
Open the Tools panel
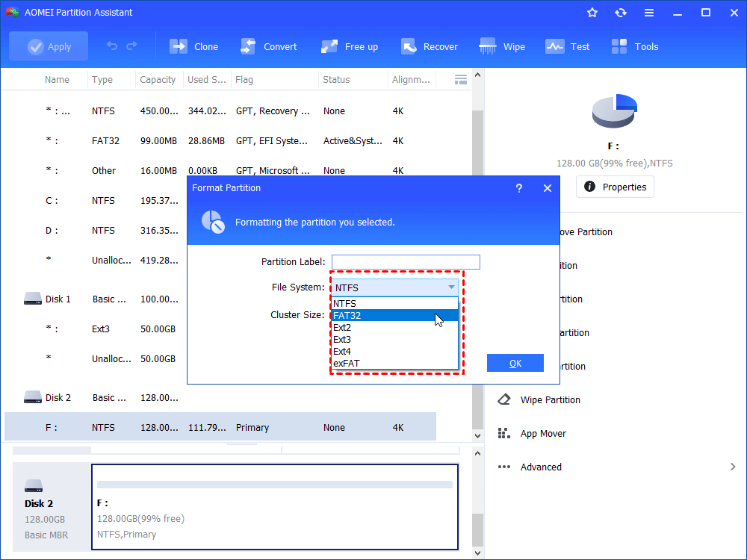[x=634, y=46]
